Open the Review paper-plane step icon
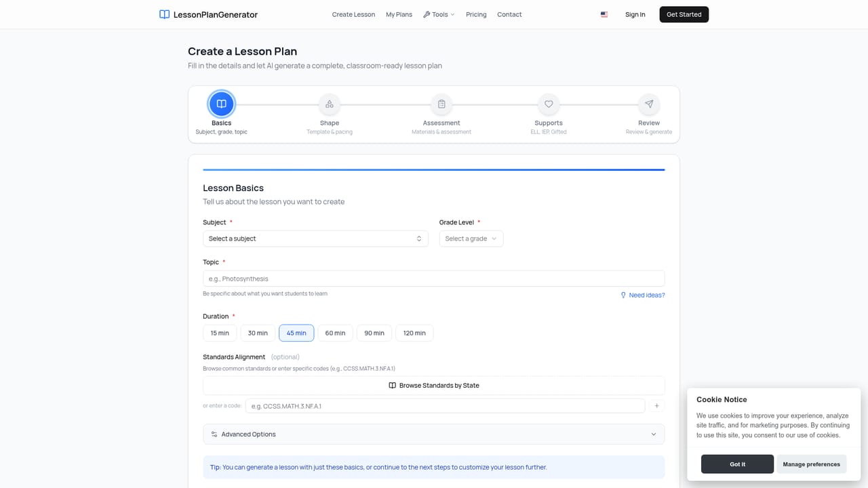This screenshot has width=868, height=488. (649, 104)
